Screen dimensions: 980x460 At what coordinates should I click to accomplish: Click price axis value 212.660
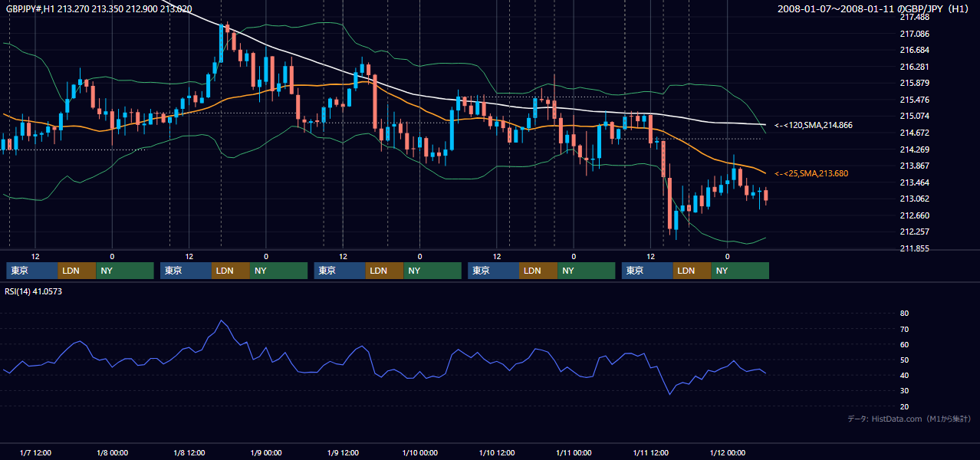[x=914, y=215]
